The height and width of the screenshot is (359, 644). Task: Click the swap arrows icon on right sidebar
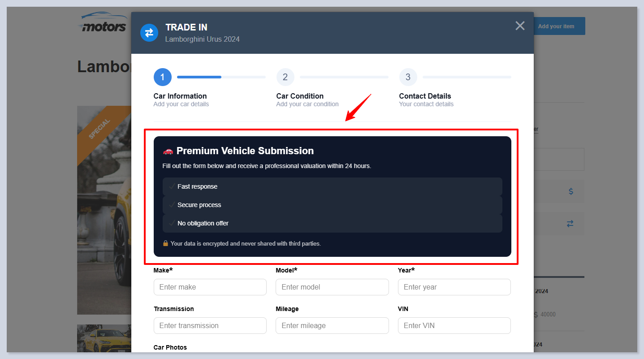tap(570, 224)
